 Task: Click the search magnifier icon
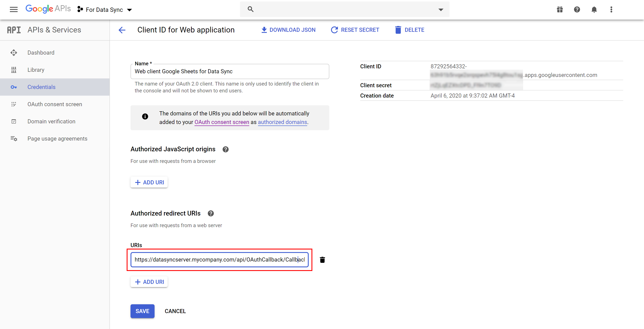[251, 9]
